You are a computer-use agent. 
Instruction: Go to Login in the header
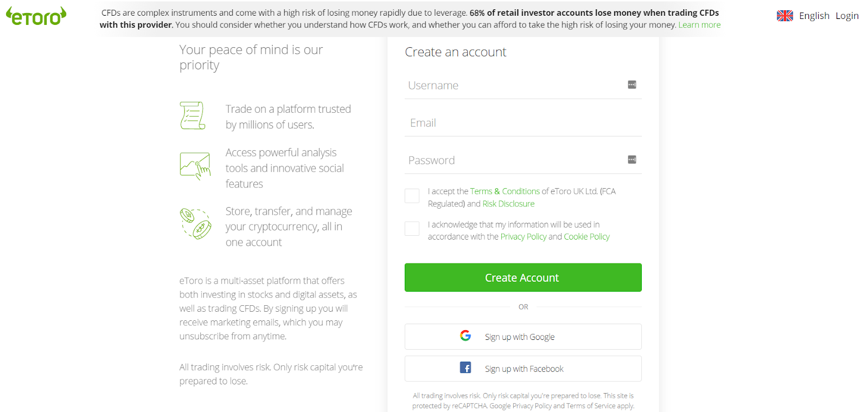click(x=847, y=16)
